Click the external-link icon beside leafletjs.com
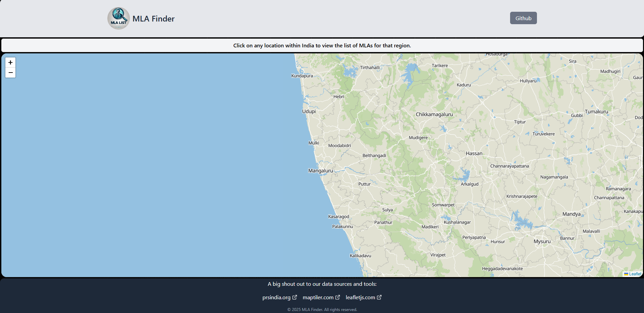Image resolution: width=644 pixels, height=313 pixels. 379,297
